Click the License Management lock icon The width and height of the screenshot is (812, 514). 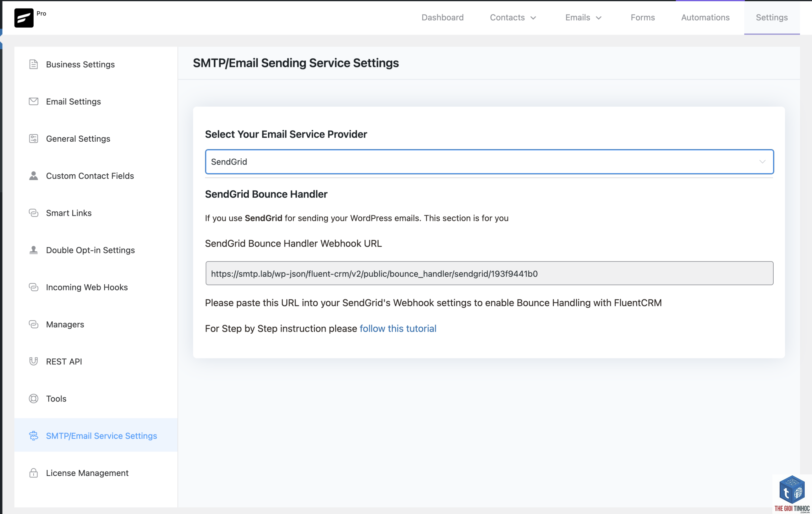(x=33, y=473)
